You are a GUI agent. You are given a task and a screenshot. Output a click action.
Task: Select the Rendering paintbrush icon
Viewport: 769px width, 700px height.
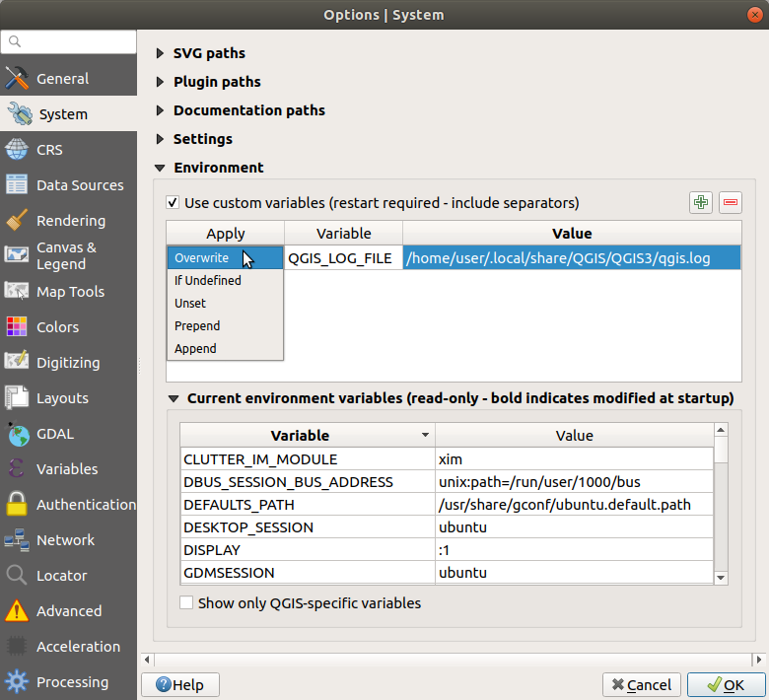[17, 221]
